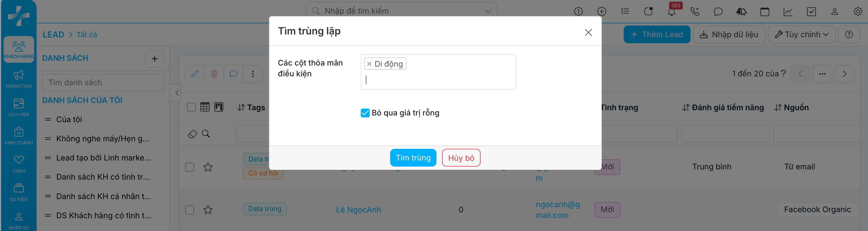
Task: Toggle the Bỏ qua giá trị rỗng checkbox
Action: coord(365,113)
